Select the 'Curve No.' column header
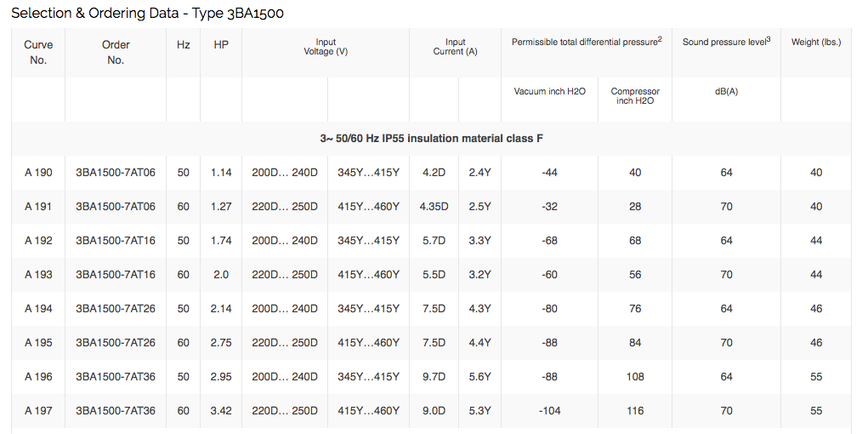 click(x=38, y=52)
